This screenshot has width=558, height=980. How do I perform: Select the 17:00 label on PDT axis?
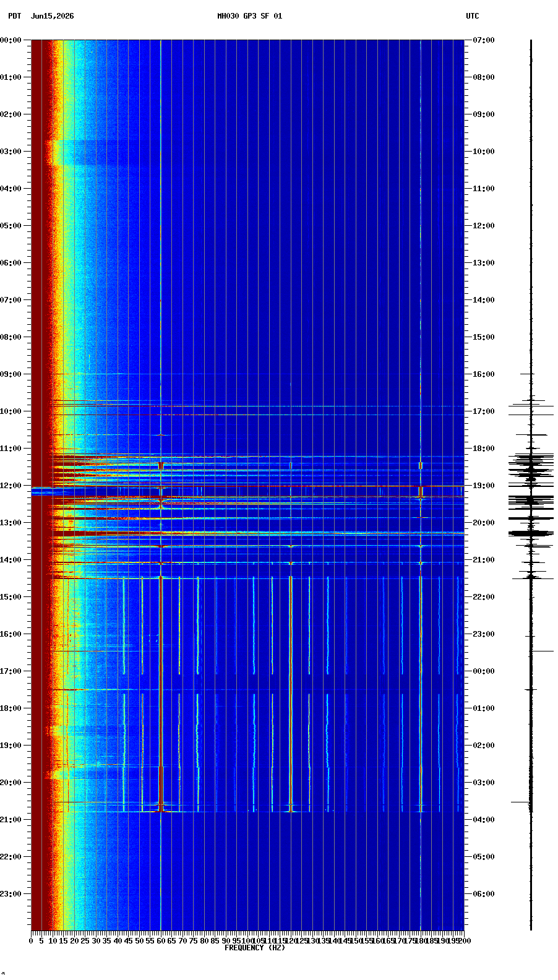coord(11,671)
